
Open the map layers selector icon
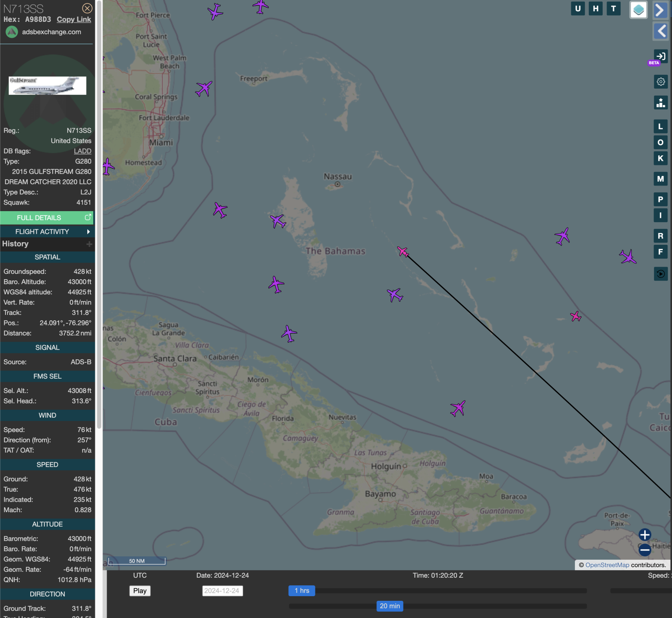[x=638, y=10]
